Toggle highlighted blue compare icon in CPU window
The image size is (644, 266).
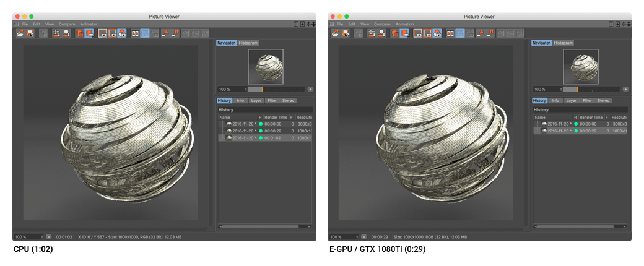(145, 33)
